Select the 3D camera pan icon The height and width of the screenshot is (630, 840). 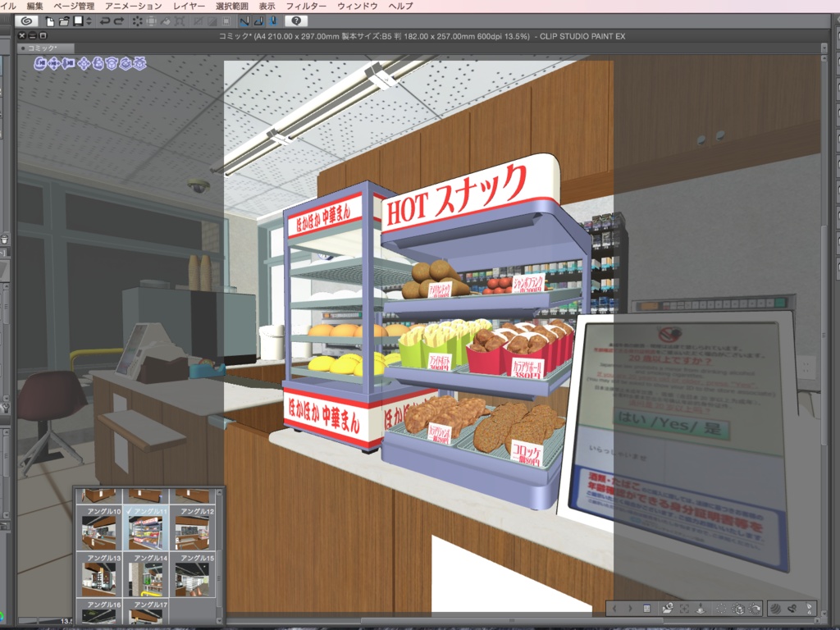click(53, 64)
